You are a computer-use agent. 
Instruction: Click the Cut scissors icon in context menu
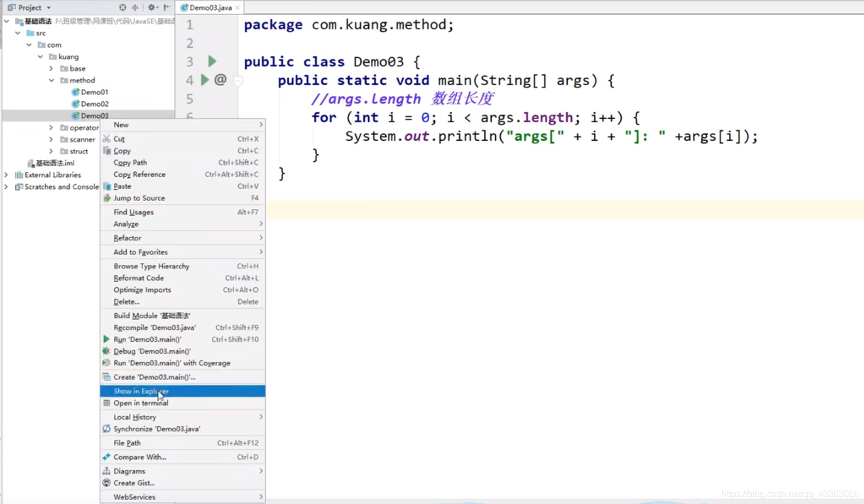(106, 139)
